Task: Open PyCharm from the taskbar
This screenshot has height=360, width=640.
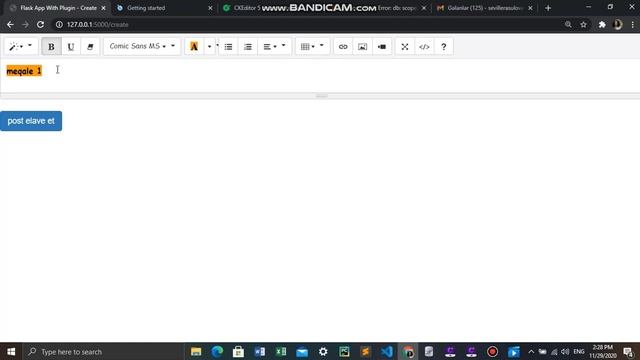Action: tap(344, 351)
